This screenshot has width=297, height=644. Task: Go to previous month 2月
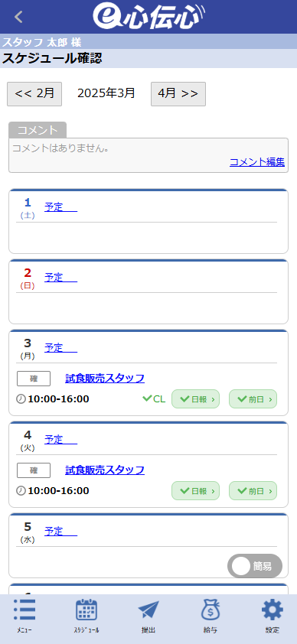[34, 94]
